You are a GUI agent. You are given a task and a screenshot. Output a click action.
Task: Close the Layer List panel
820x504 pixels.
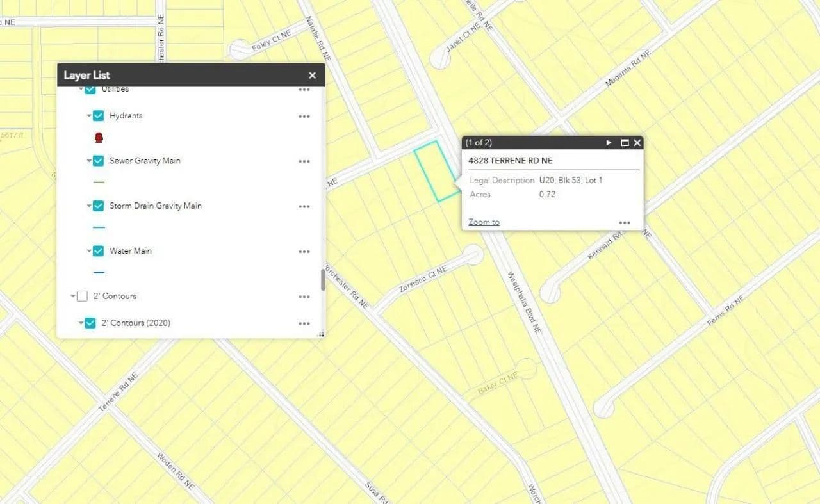312,76
